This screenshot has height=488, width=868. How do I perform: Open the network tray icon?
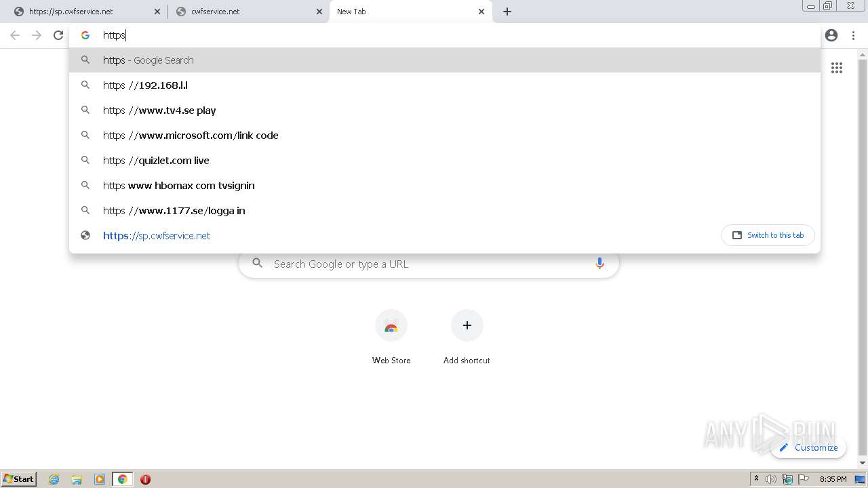tap(787, 479)
